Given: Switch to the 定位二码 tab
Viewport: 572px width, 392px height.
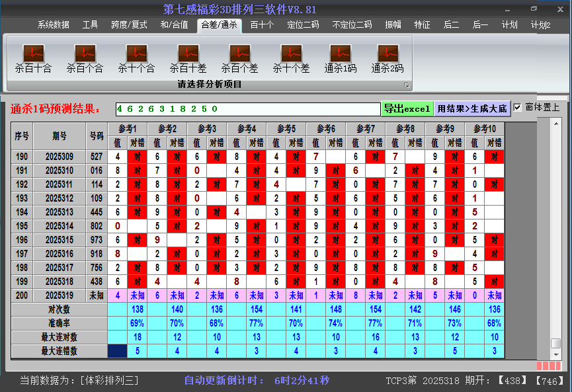Looking at the screenshot, I should [303, 25].
